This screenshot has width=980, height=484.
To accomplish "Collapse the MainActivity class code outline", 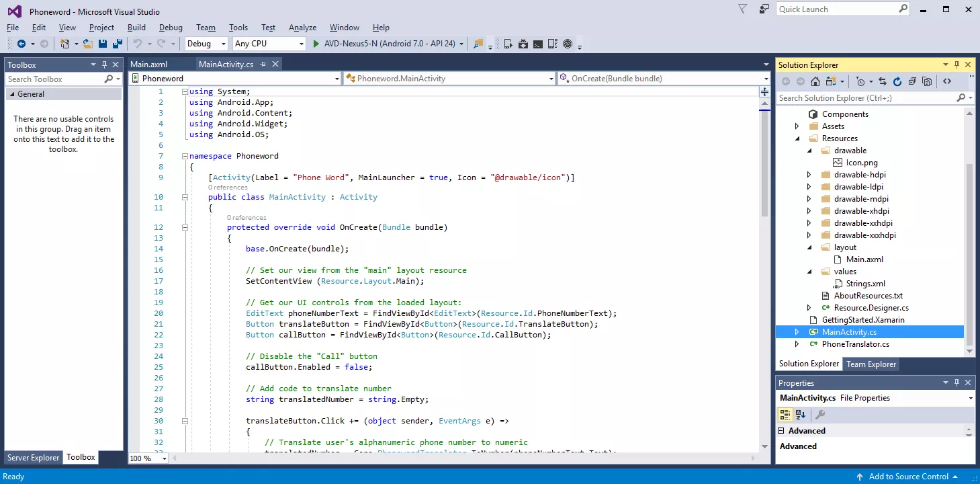I will pos(185,197).
